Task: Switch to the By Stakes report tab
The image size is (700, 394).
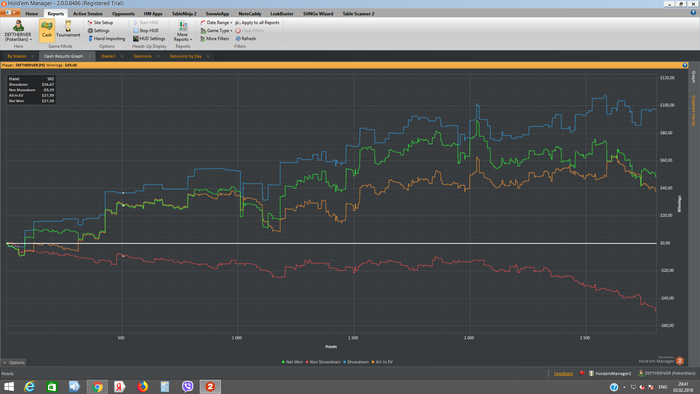Action: pyautogui.click(x=17, y=56)
